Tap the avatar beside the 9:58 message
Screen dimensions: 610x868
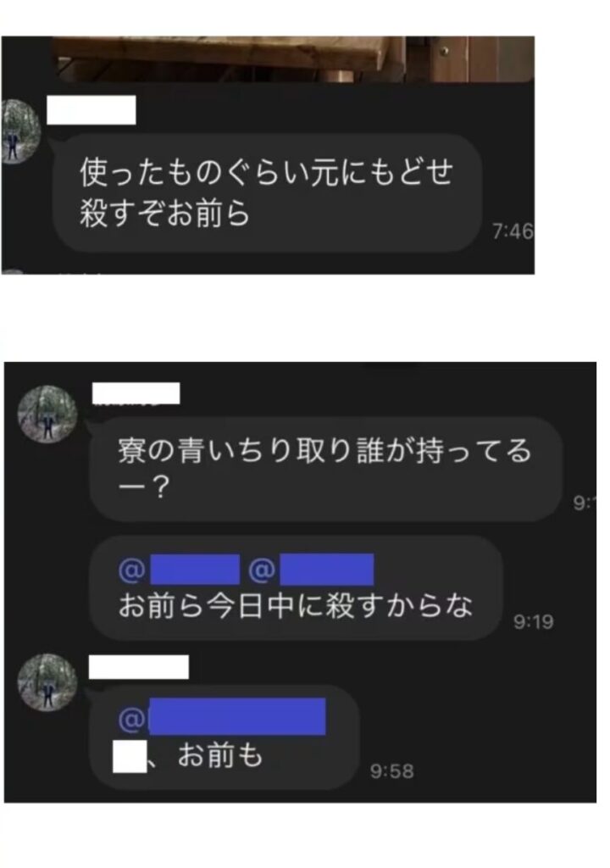coord(47,682)
